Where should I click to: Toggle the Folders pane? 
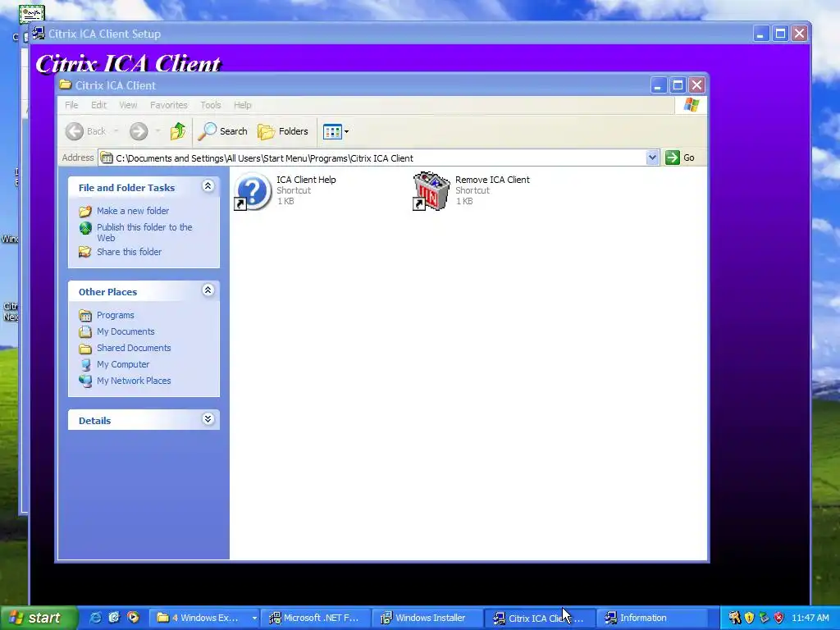click(283, 131)
